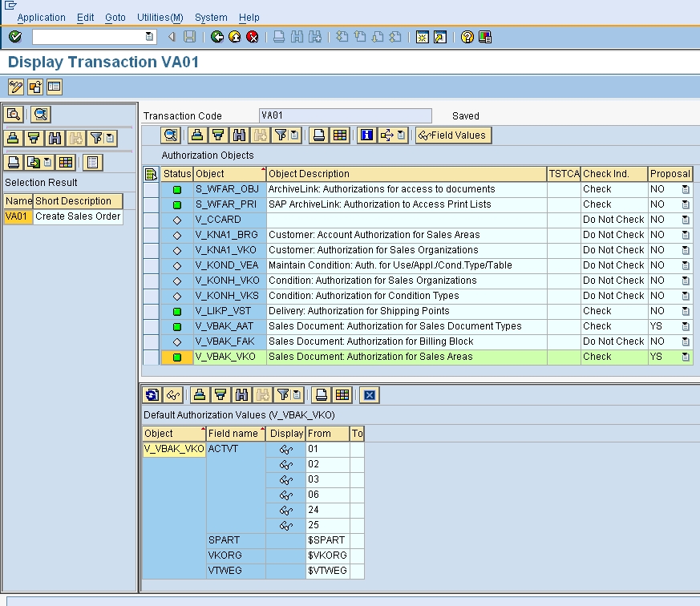
Task: Click diamond status icon for V_CCARD row
Action: coord(177,220)
